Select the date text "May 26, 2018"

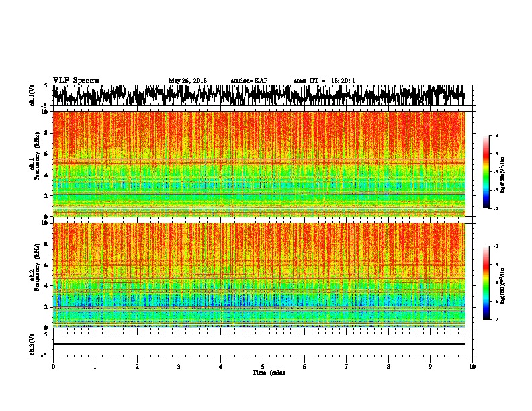click(187, 81)
